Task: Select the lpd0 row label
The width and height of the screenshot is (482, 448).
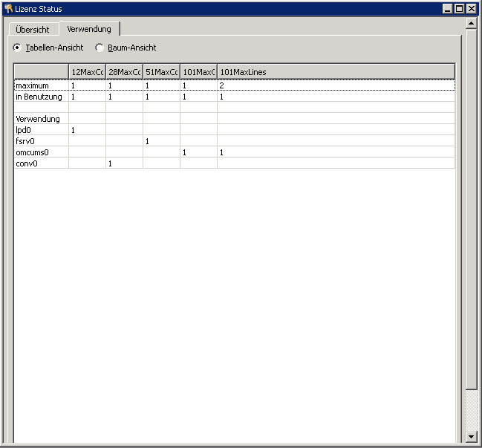Action: pos(23,130)
